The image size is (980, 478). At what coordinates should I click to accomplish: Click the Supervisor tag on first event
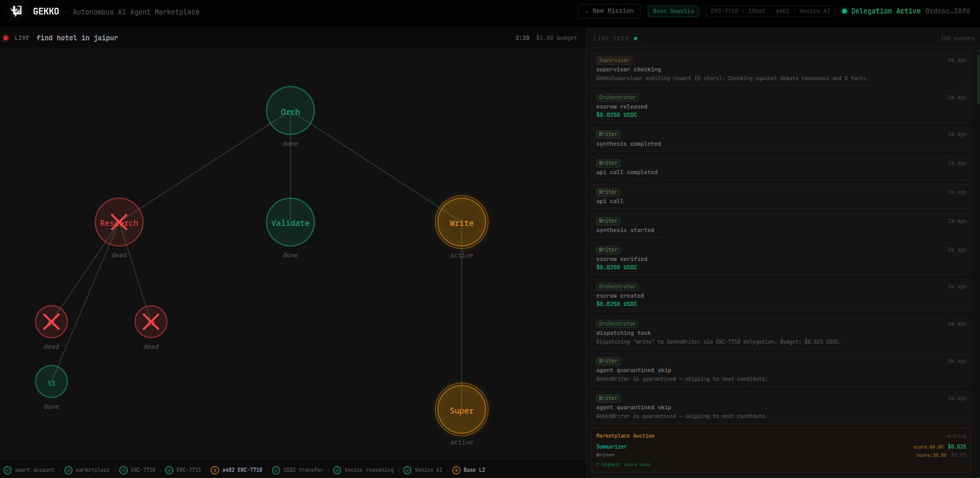click(x=614, y=60)
